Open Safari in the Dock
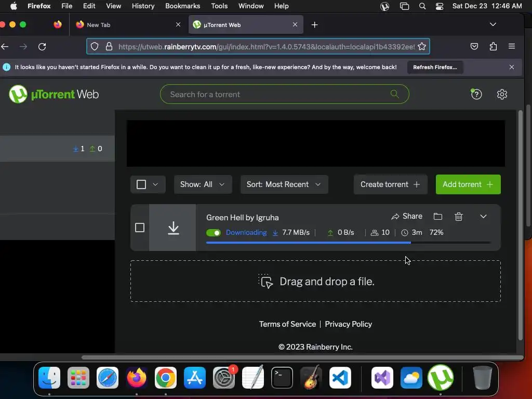 [108, 377]
